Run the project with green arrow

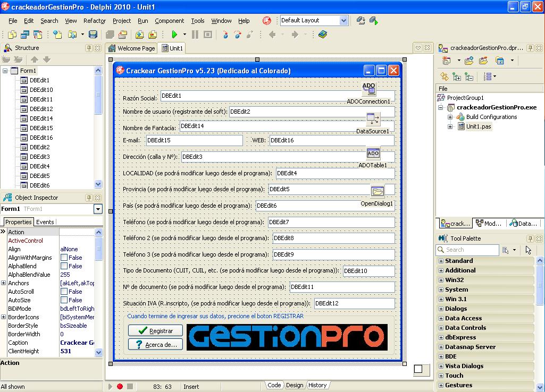coord(174,35)
